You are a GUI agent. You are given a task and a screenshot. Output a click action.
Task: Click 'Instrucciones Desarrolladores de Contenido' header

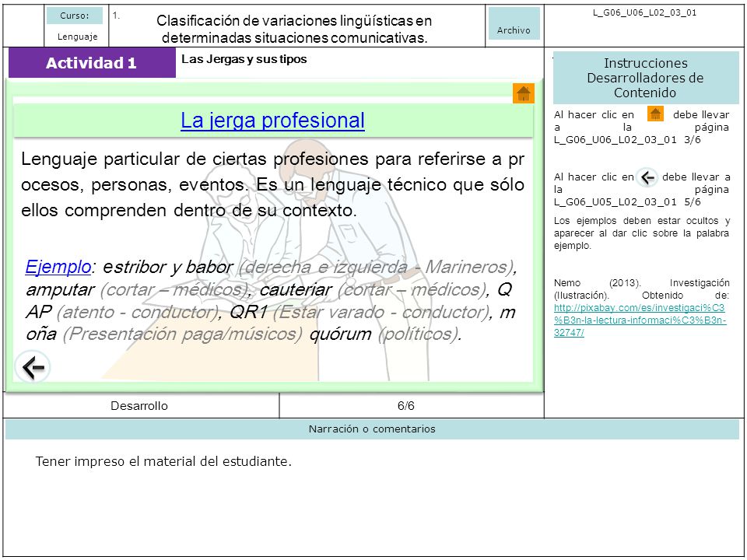(646, 78)
